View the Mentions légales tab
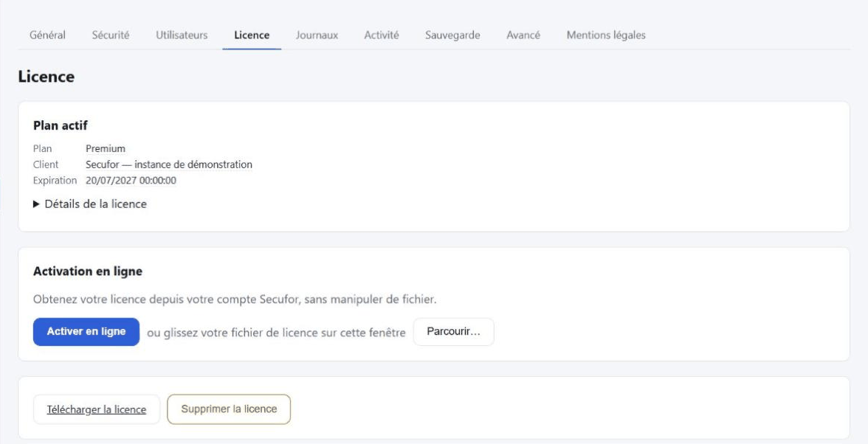This screenshot has width=868, height=444. pos(605,35)
